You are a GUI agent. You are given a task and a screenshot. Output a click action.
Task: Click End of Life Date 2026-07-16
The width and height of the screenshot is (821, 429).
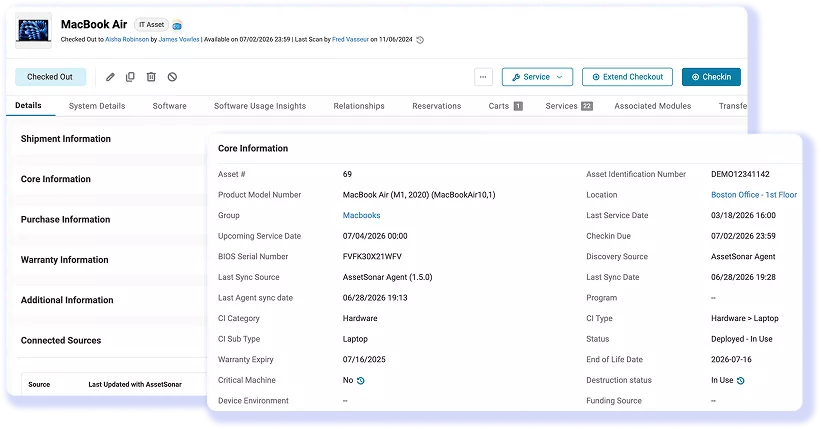click(x=731, y=360)
